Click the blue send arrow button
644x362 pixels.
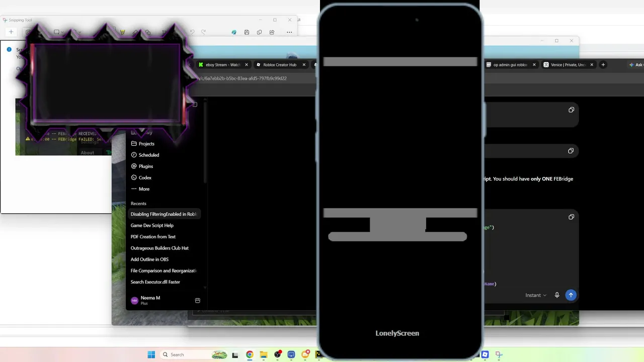coord(571,295)
